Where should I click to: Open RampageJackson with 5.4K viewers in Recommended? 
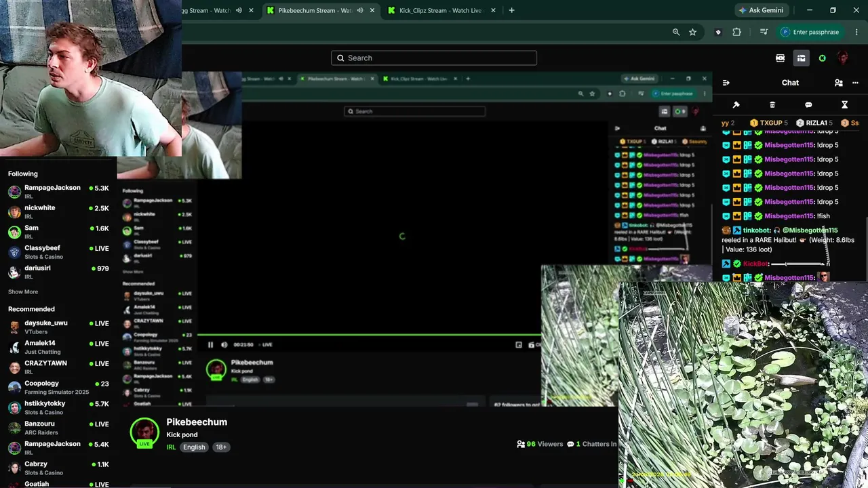click(x=58, y=447)
